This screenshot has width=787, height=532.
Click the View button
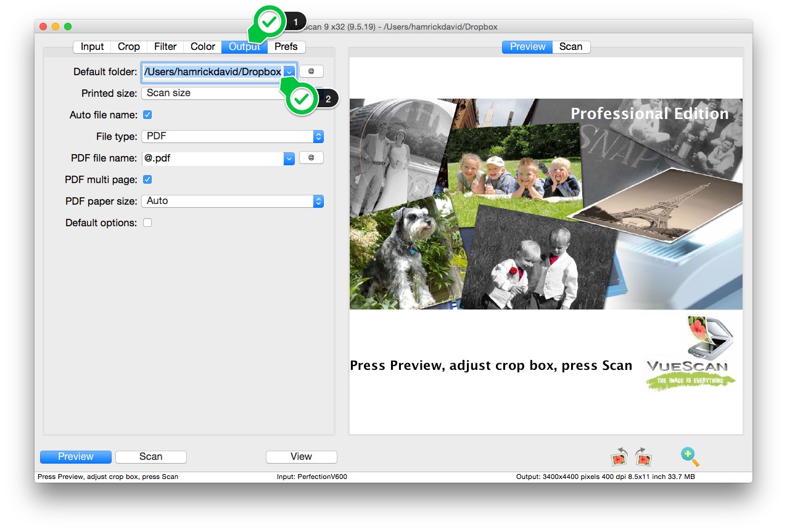301,457
